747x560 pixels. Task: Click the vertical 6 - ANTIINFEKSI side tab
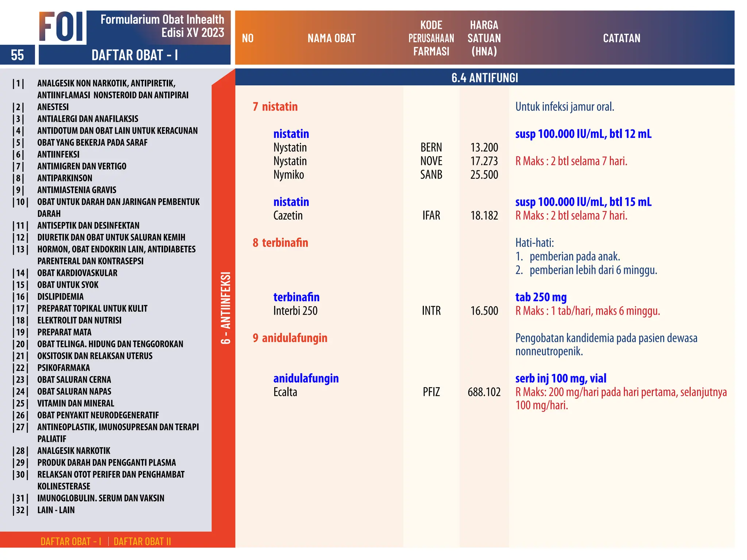[225, 307]
